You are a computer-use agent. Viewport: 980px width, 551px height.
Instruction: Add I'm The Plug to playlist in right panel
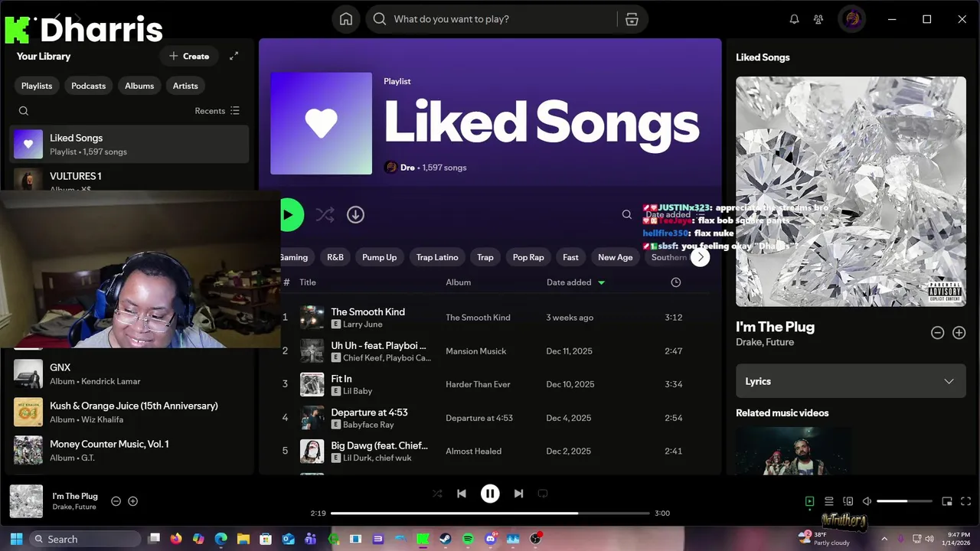tap(959, 332)
